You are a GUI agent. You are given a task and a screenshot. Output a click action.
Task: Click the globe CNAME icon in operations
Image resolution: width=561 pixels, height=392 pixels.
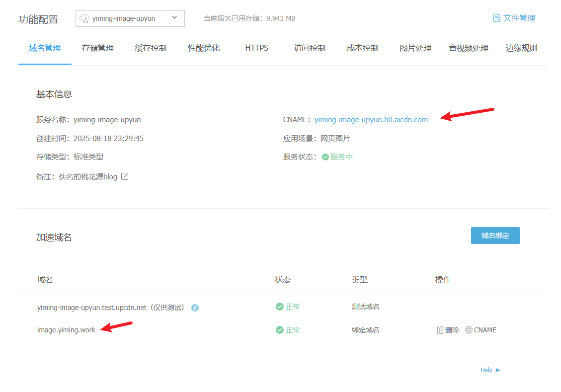point(469,330)
